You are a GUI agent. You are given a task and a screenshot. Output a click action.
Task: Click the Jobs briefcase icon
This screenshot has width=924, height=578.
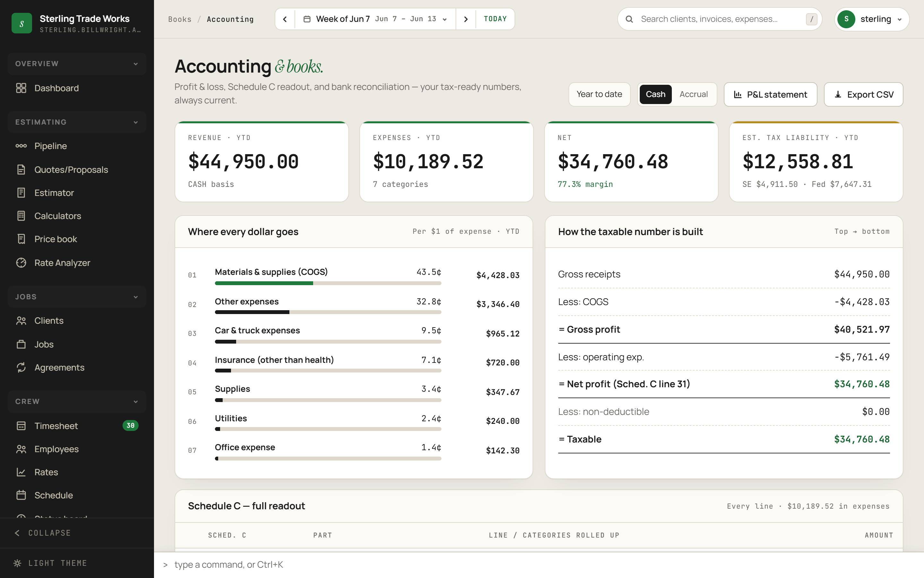coord(21,344)
